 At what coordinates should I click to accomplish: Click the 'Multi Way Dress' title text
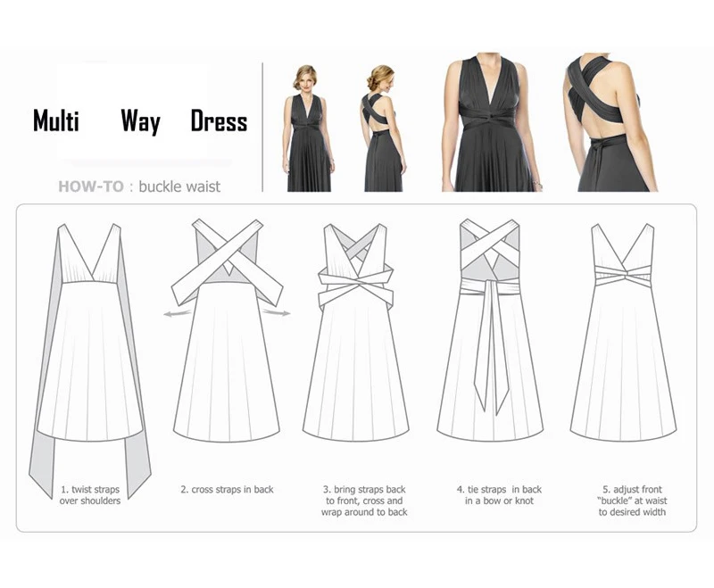140,121
